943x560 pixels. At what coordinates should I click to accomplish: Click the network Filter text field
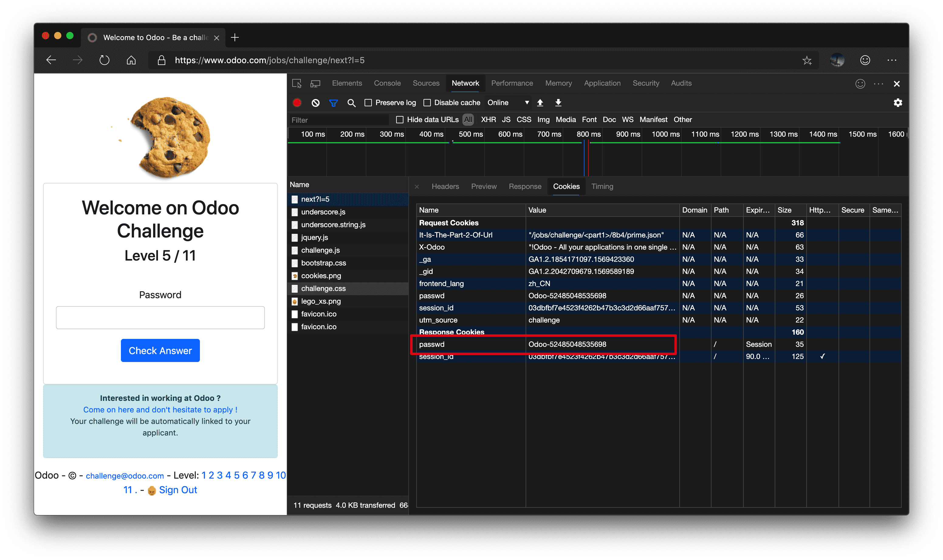click(x=339, y=120)
